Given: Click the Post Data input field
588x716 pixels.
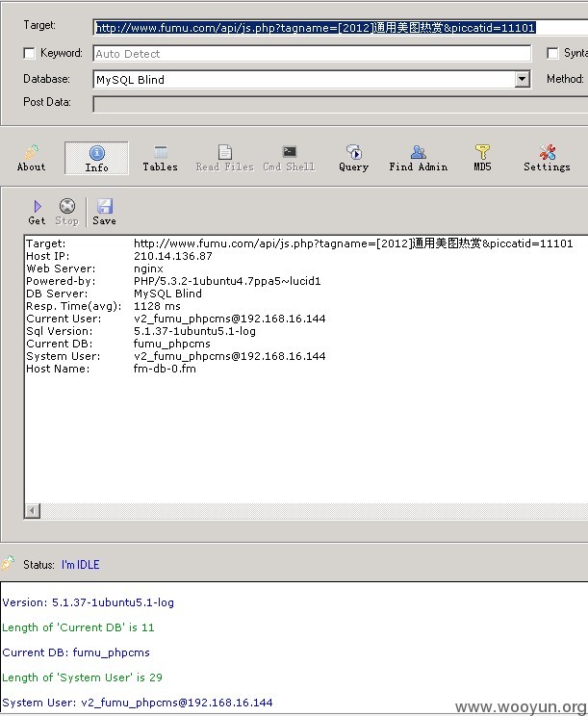Looking at the screenshot, I should tap(340, 105).
